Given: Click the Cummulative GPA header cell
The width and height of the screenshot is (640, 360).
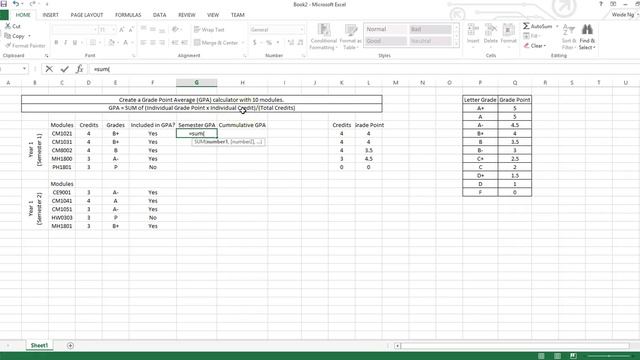Looking at the screenshot, I should (242, 125).
